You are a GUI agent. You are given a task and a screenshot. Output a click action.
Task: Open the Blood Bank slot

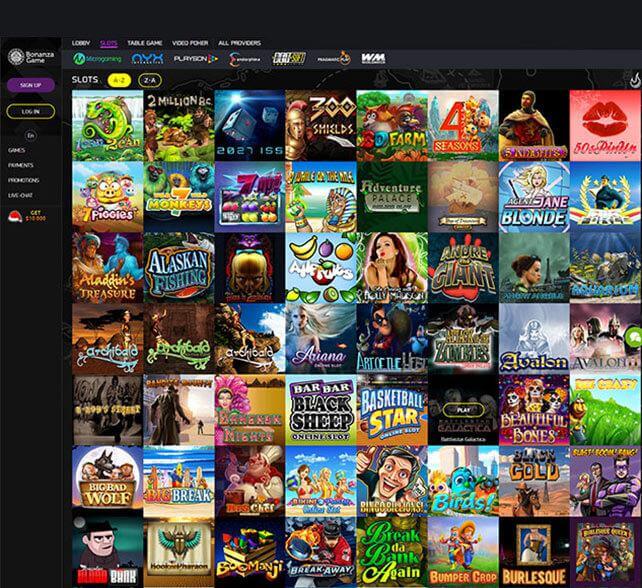[108, 552]
